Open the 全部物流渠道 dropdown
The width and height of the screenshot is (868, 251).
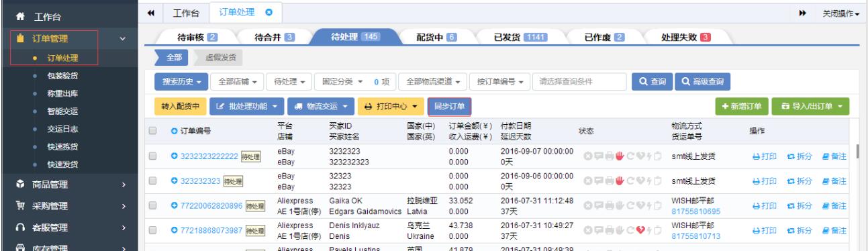coord(432,82)
